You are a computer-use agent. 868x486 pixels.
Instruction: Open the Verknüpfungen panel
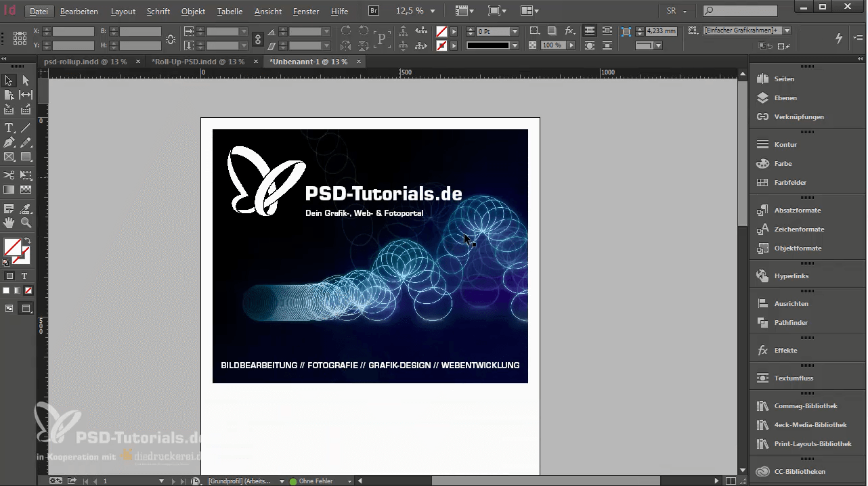click(799, 117)
